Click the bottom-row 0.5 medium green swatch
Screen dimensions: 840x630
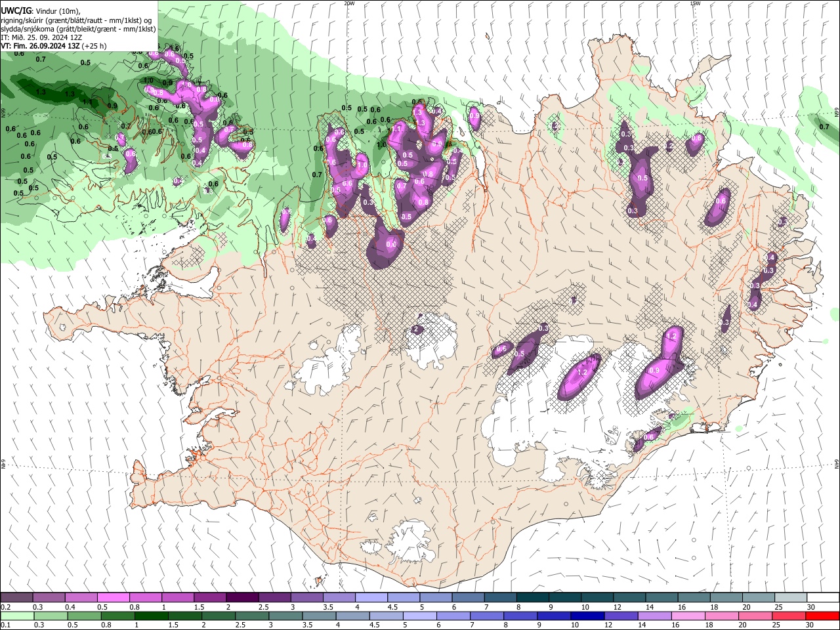click(x=84, y=616)
